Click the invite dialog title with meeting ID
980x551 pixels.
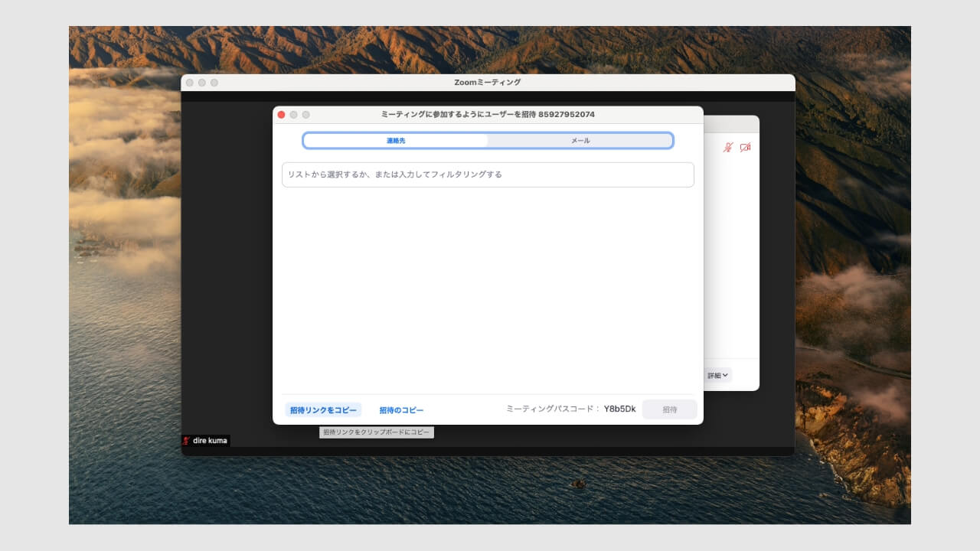[488, 115]
